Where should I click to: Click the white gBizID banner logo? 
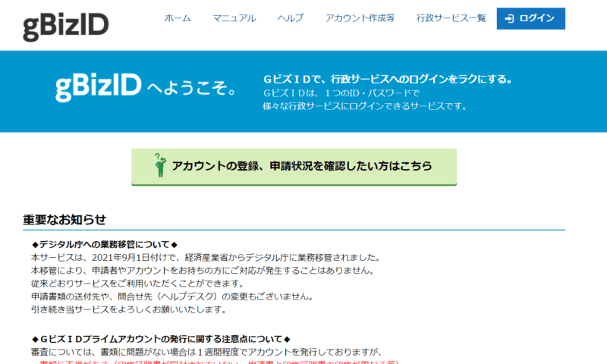[99, 87]
